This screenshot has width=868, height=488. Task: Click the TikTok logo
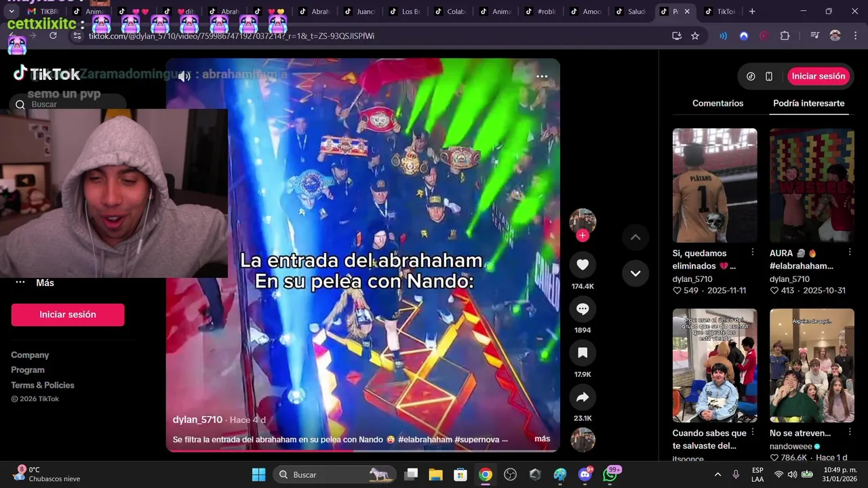[46, 73]
